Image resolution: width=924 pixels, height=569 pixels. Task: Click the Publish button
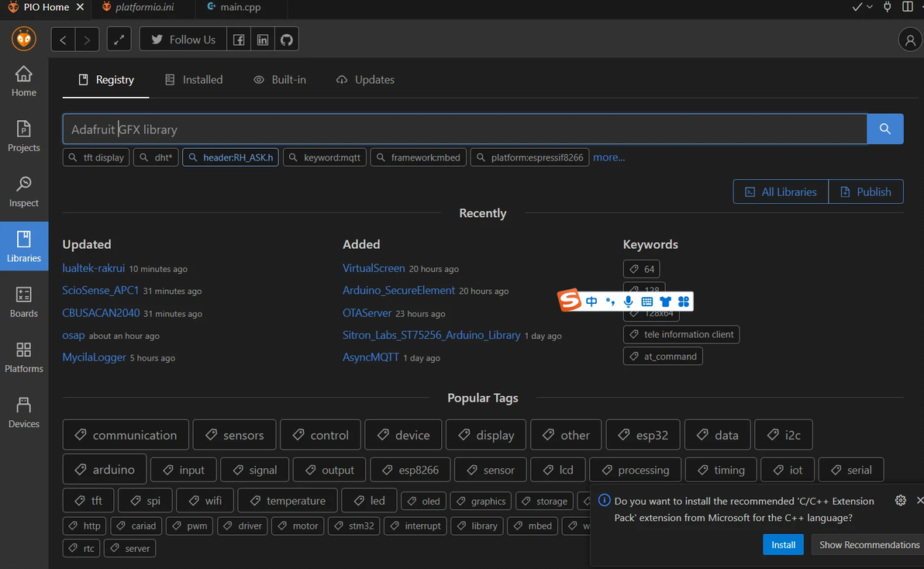866,191
